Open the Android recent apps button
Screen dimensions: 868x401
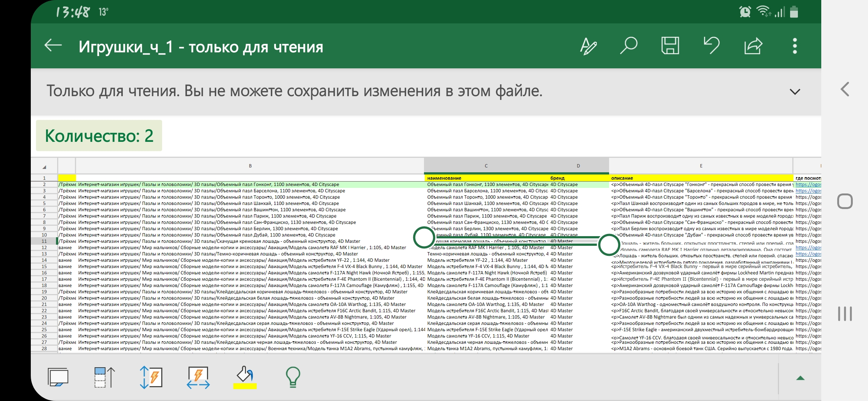845,314
